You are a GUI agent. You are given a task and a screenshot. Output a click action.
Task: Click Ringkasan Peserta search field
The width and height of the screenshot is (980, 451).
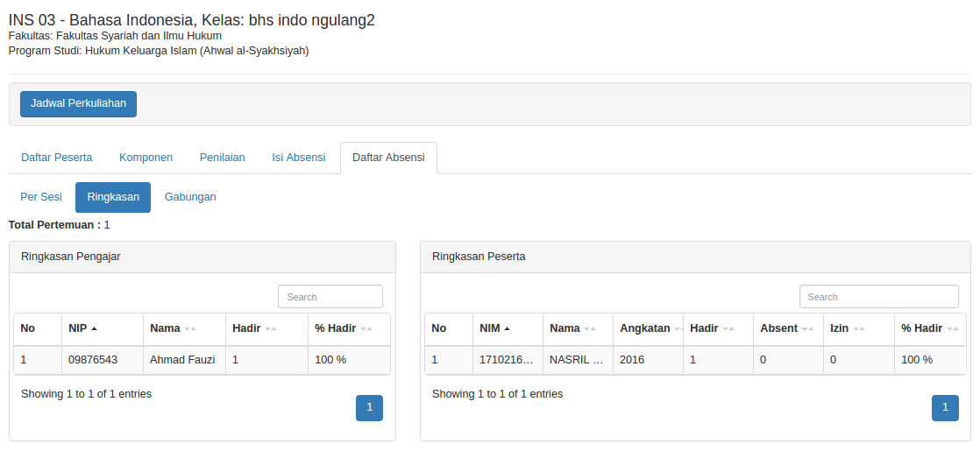(x=878, y=297)
